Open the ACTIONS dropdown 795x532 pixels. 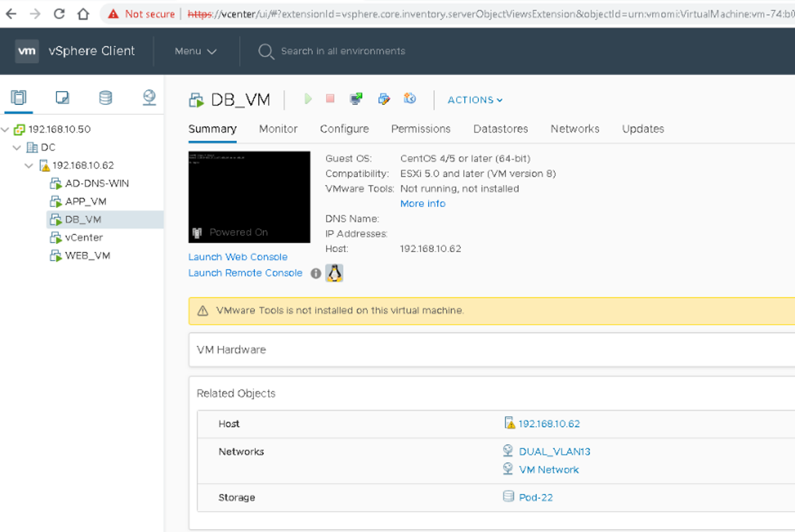click(475, 100)
